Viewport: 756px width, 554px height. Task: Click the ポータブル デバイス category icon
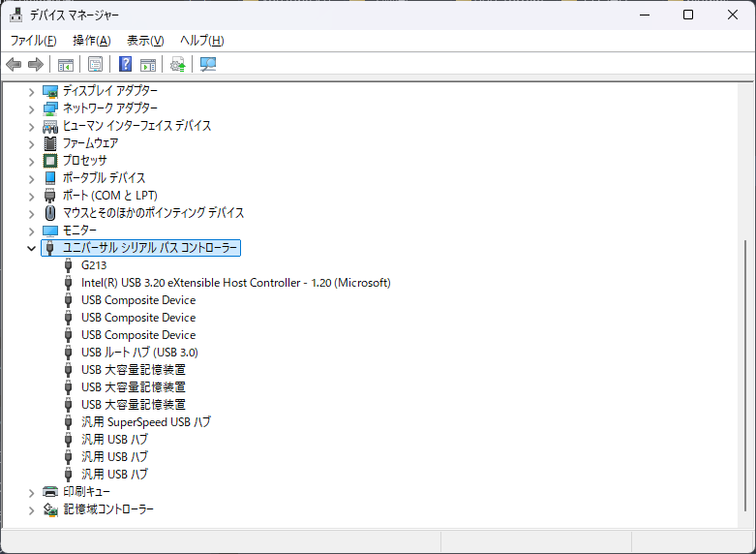coord(50,178)
